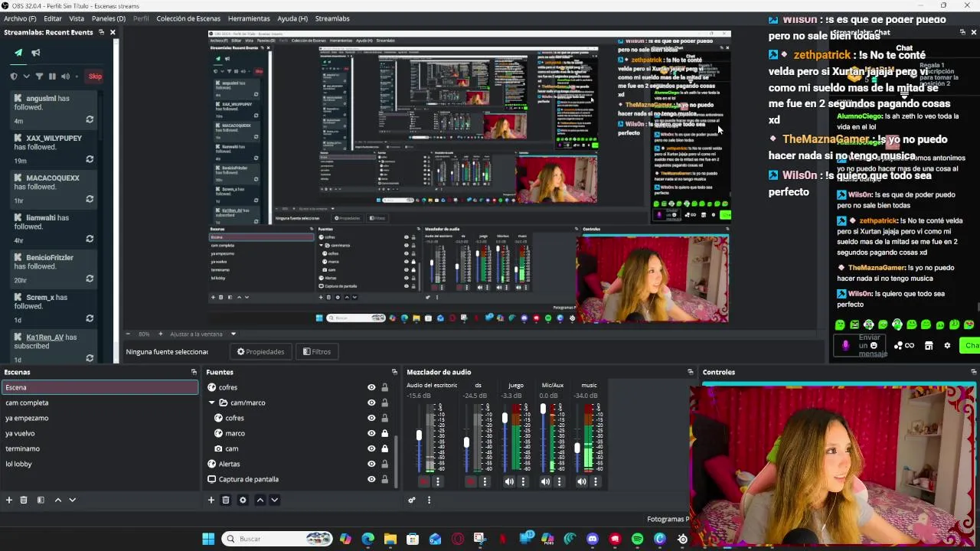Replay the angusIml follow alert
Viewport: 980px width, 551px height.
[x=90, y=119]
